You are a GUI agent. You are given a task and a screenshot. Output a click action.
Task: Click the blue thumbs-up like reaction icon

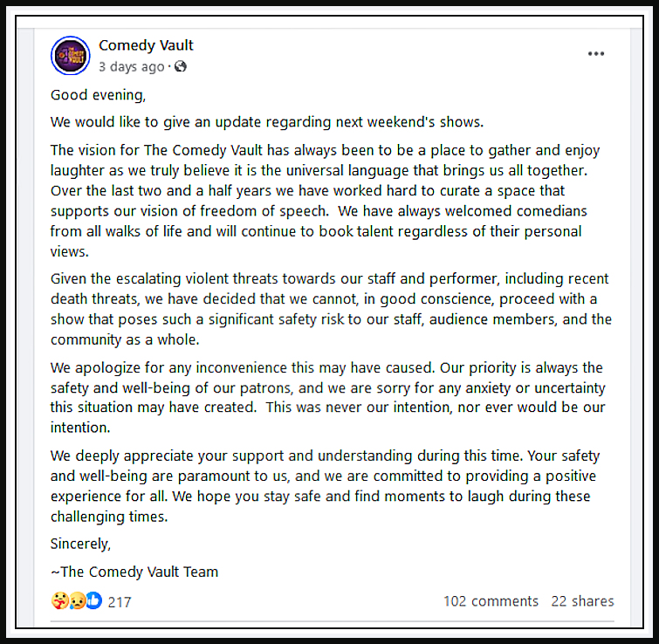(x=94, y=600)
